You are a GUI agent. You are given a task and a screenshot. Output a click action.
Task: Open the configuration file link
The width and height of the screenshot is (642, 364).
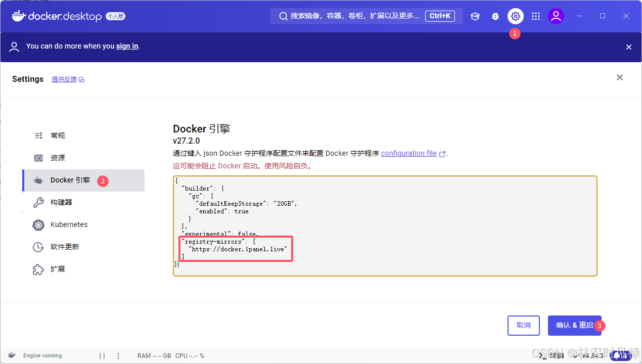pos(409,153)
